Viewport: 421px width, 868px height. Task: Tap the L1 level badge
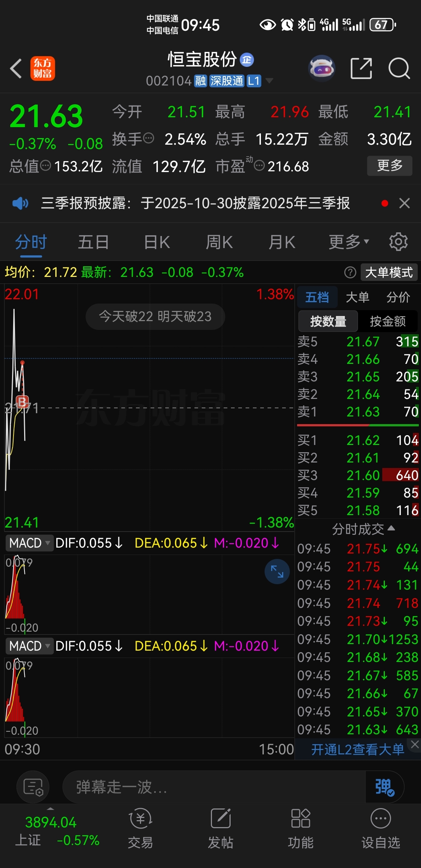254,81
